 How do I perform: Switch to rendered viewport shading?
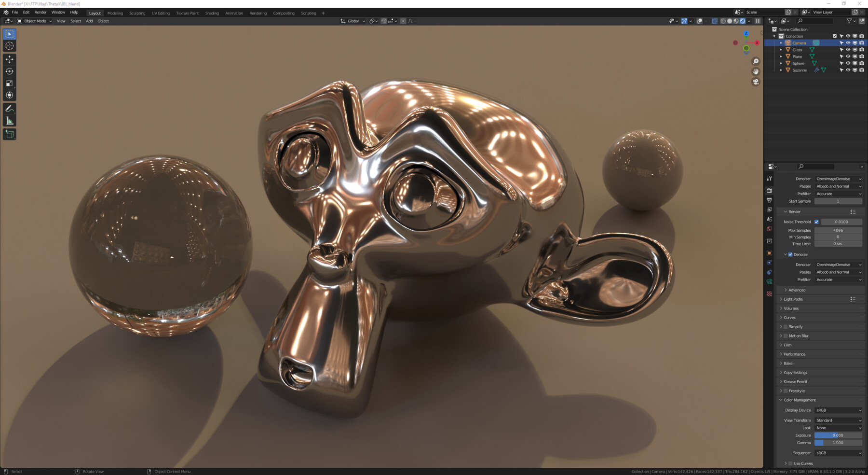coord(743,21)
